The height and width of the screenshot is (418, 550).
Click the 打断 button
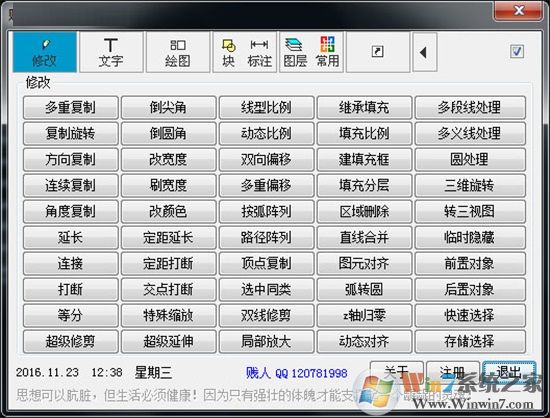tap(71, 289)
